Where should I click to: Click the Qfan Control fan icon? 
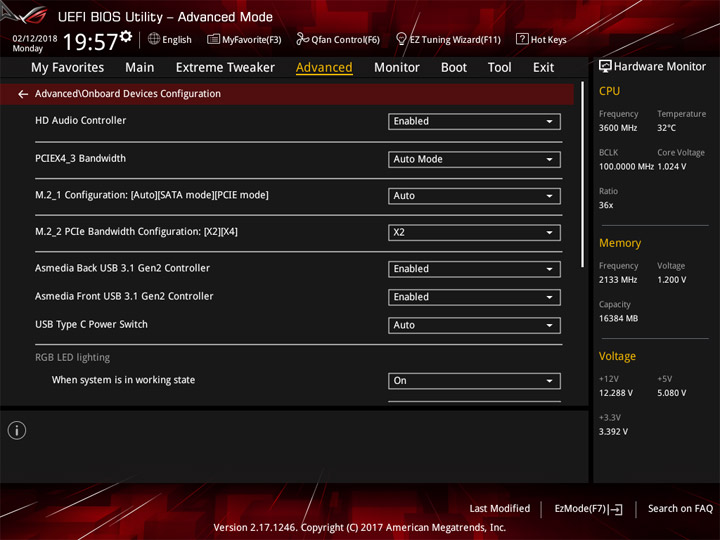(302, 39)
